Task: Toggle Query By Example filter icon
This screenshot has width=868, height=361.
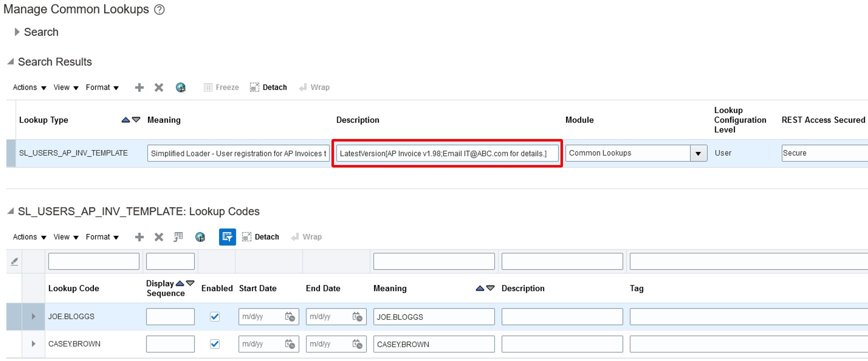Action: pos(227,237)
